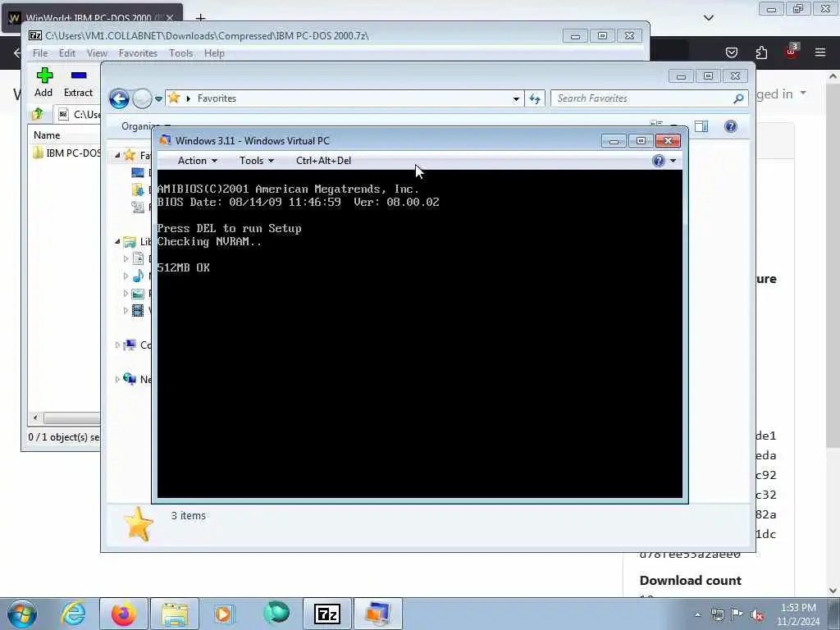Click Explorer help question mark icon

tap(731, 126)
